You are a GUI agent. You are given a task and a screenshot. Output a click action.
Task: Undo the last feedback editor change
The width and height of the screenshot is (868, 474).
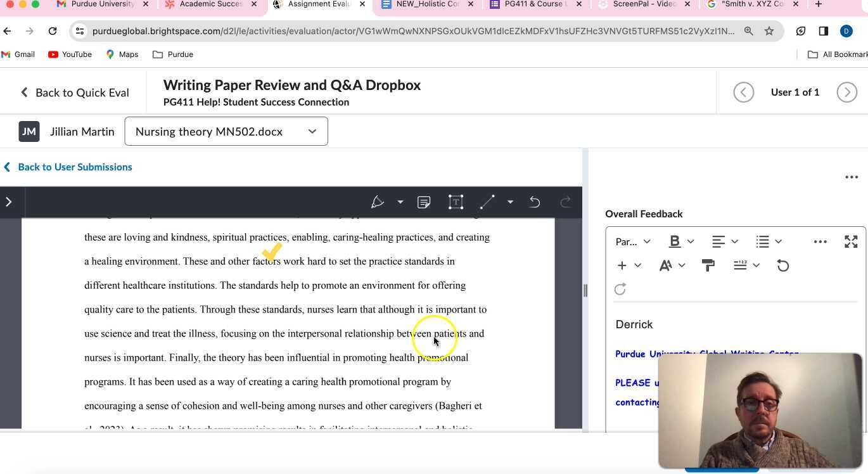pos(783,266)
